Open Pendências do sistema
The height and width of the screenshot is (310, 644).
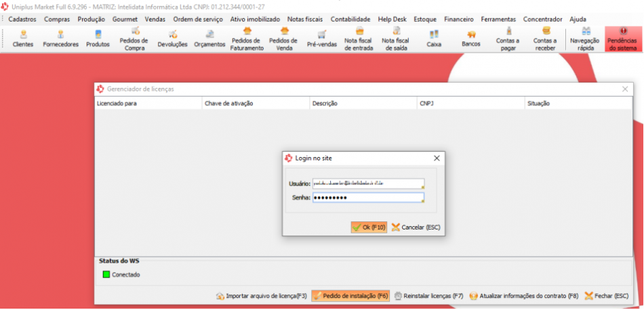coord(622,39)
